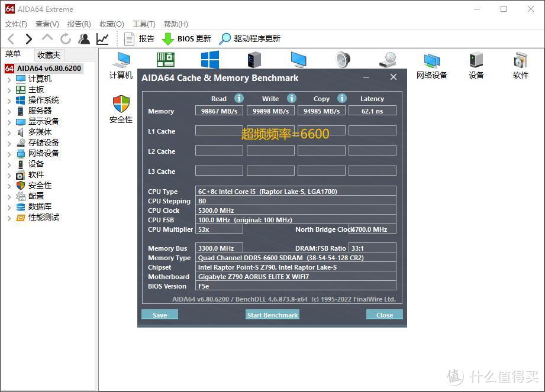The height and width of the screenshot is (392, 545).
Task: Expand the 计算机 tree node
Action: click(x=9, y=79)
